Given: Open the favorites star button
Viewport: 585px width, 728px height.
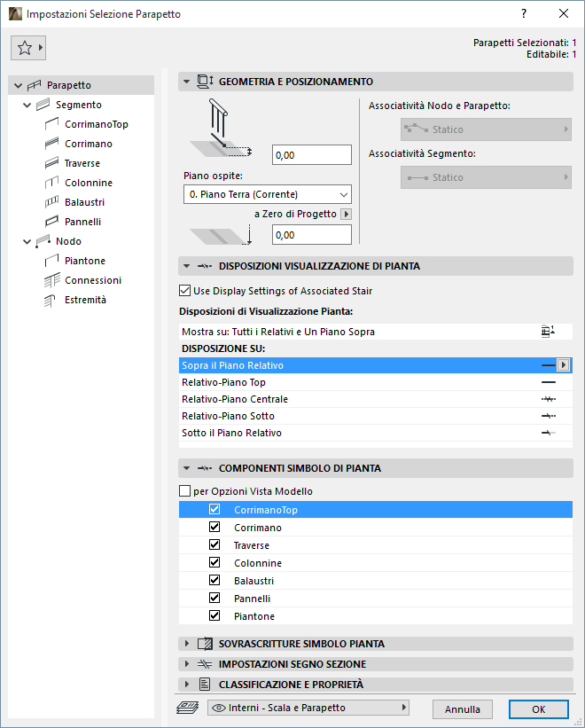Looking at the screenshot, I should point(28,47).
